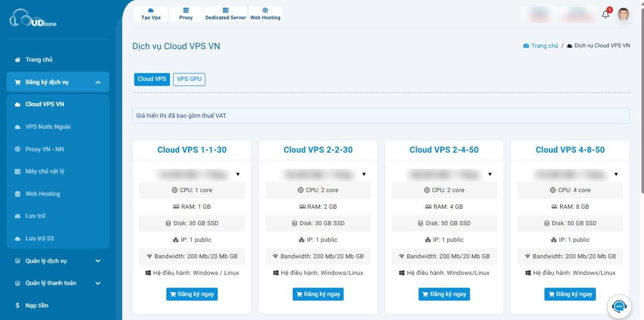Open Web Hosting globe shortcut
Viewport: 644px width, 320px height.
coord(265,14)
